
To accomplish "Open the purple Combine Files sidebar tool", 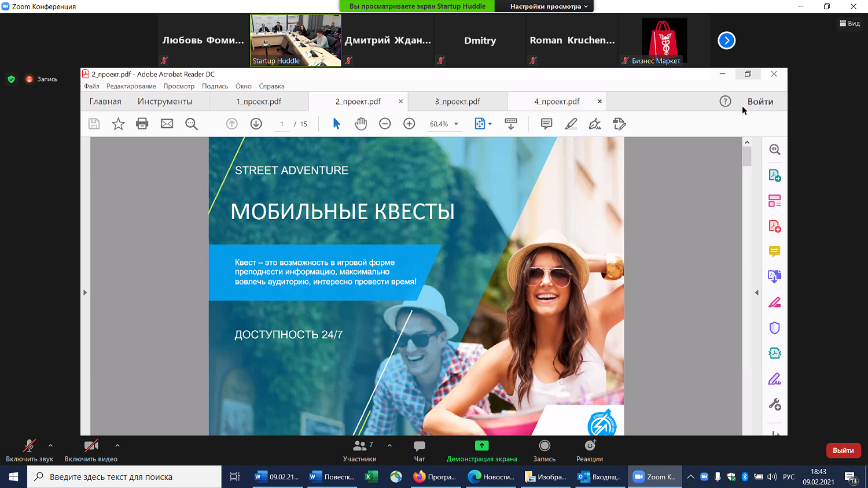I will pos(775,276).
